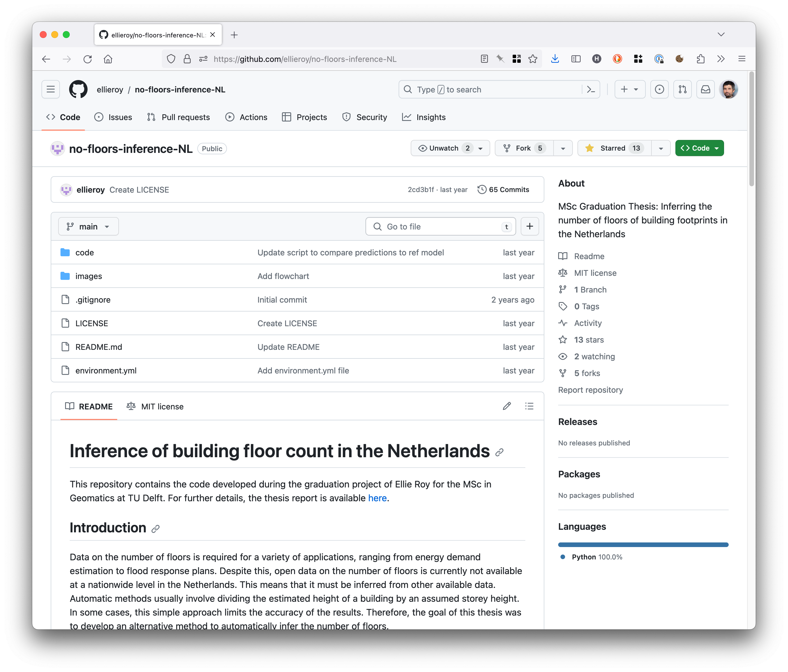This screenshot has width=788, height=672.
Task: Open Firefox downloads icon
Action: pyautogui.click(x=555, y=59)
